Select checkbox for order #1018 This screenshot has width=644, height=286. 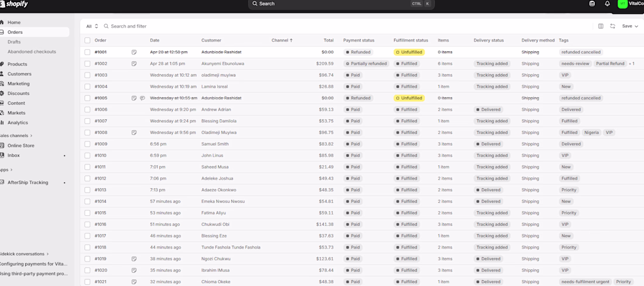coord(87,247)
